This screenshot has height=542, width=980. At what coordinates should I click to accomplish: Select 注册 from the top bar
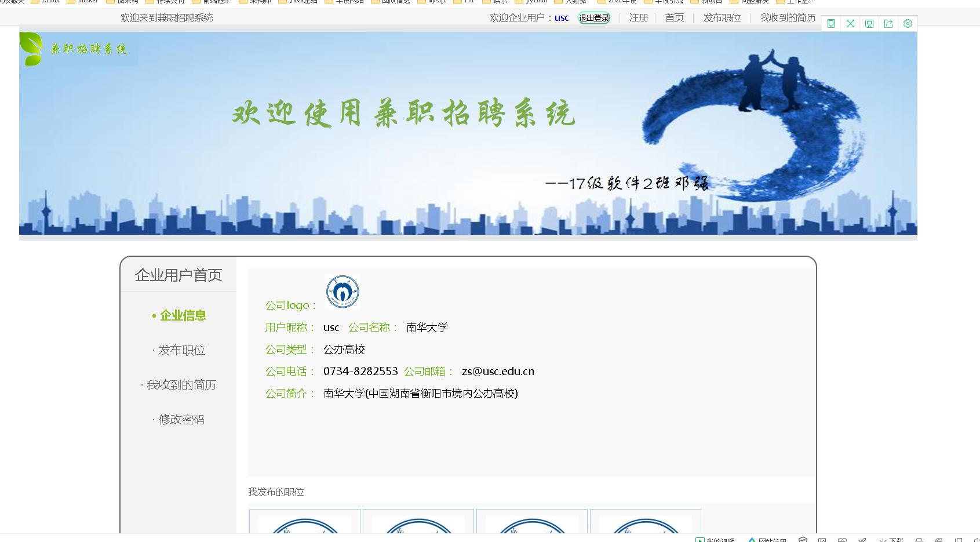[x=638, y=18]
